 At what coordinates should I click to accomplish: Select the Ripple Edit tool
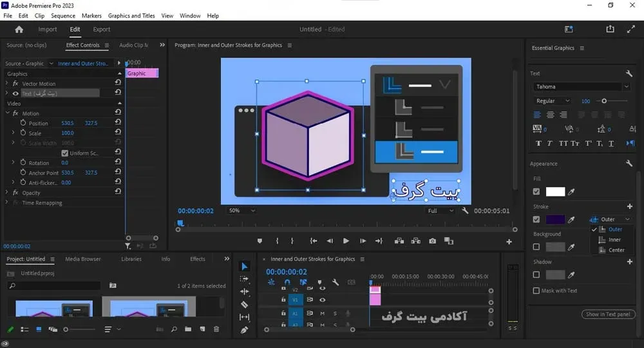(x=244, y=292)
